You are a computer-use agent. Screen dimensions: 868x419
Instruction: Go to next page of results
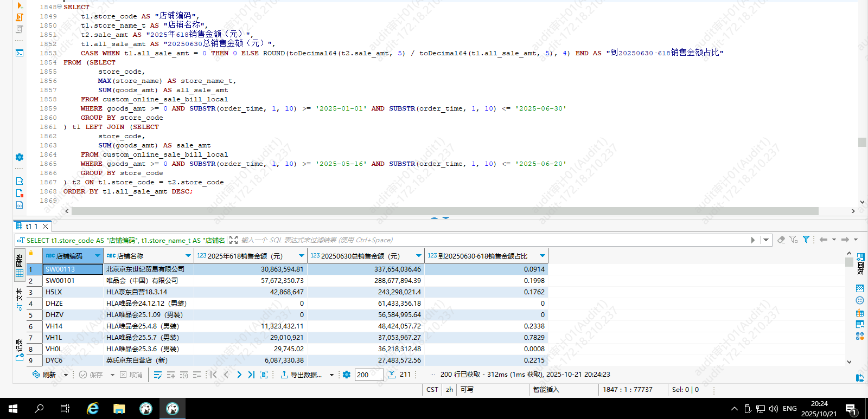pyautogui.click(x=239, y=375)
